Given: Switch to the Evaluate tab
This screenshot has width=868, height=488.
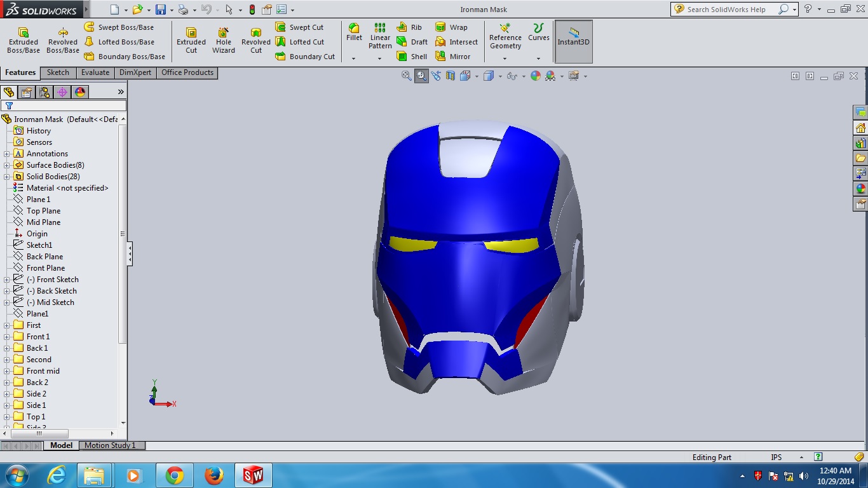Looking at the screenshot, I should pyautogui.click(x=95, y=72).
